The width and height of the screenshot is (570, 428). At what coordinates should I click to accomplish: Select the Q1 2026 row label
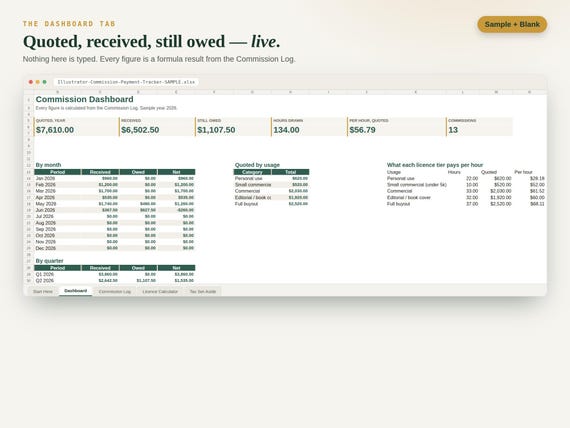click(45, 274)
